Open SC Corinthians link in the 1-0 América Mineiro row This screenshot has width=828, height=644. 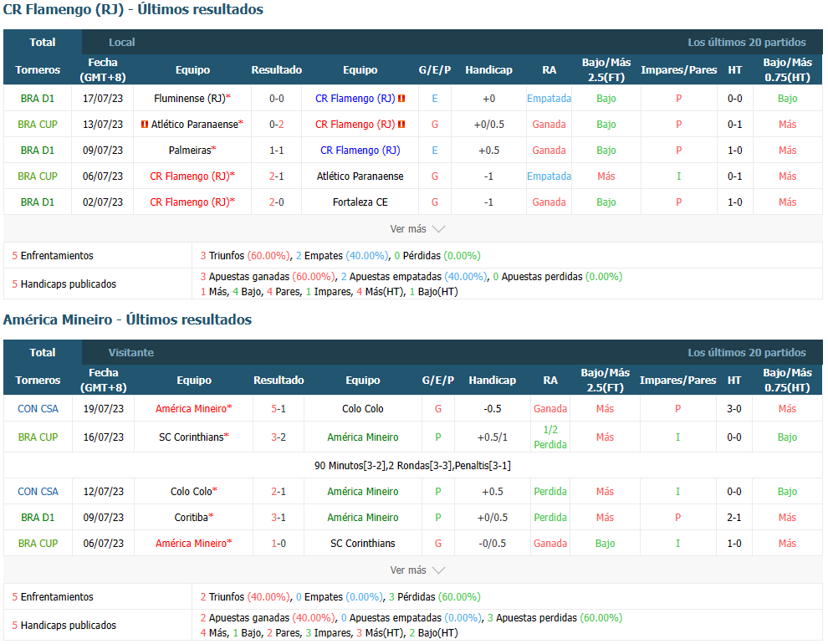point(363,543)
